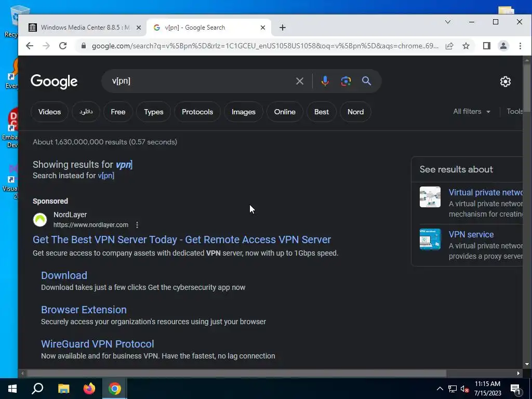This screenshot has width=532, height=399.
Task: Search by image with Google Lens
Action: tap(345, 81)
